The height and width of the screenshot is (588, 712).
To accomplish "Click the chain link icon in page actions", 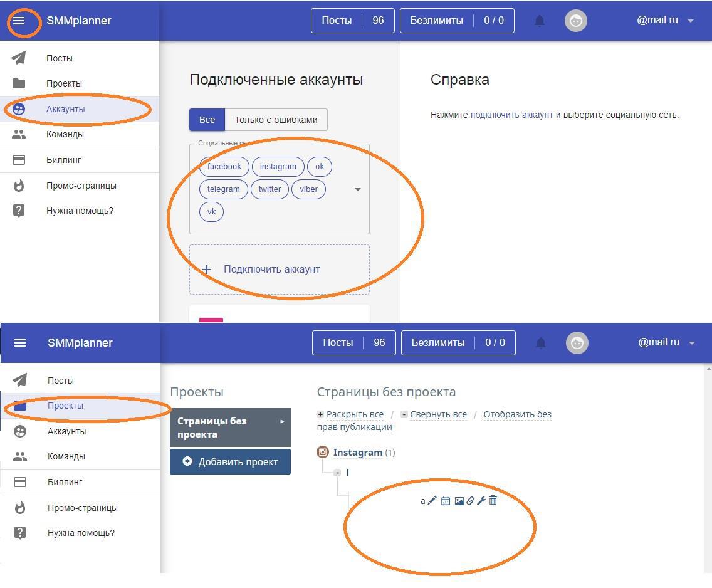I will click(x=470, y=501).
